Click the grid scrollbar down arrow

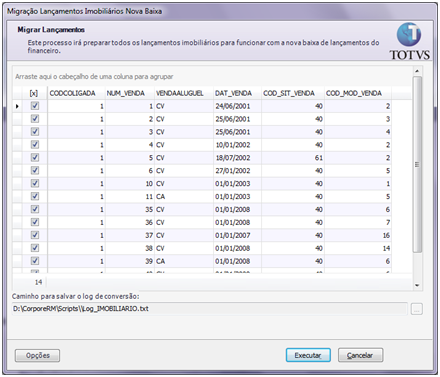417,285
